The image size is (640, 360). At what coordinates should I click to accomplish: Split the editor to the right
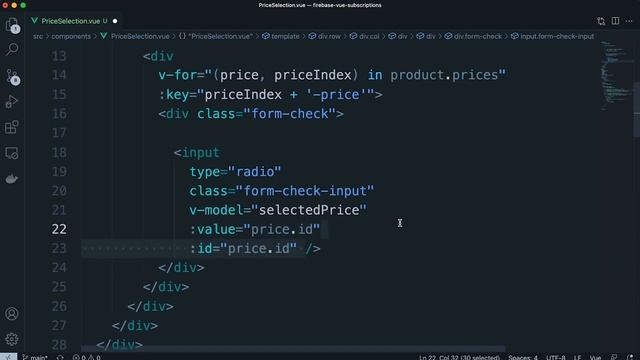tap(615, 21)
